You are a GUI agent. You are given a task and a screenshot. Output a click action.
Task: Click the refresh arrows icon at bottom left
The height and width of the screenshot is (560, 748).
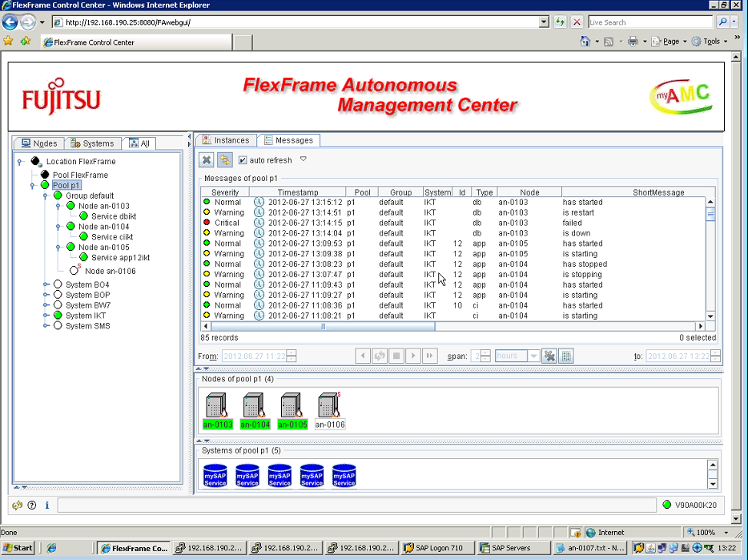point(16,506)
